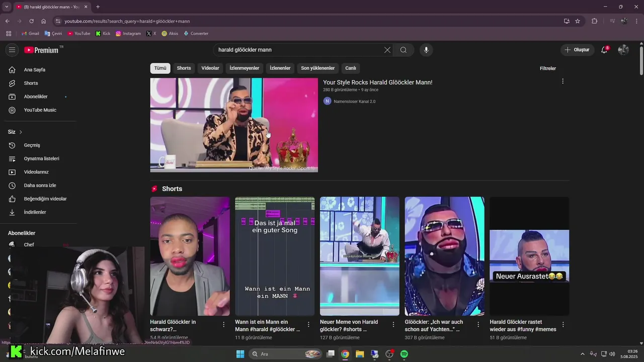The height and width of the screenshot is (362, 644).
Task: Open Chrome apps grid icon
Action: pos(9,34)
